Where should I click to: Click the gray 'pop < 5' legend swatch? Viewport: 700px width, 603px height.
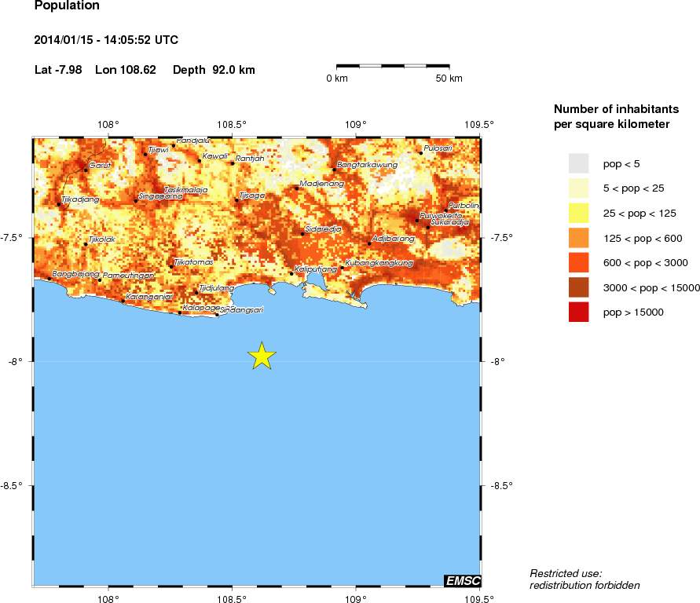(578, 163)
